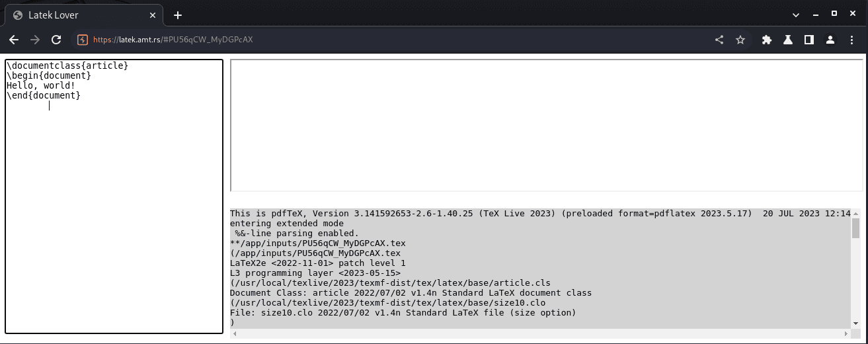
Task: Open the user profile icon
Action: coord(830,40)
